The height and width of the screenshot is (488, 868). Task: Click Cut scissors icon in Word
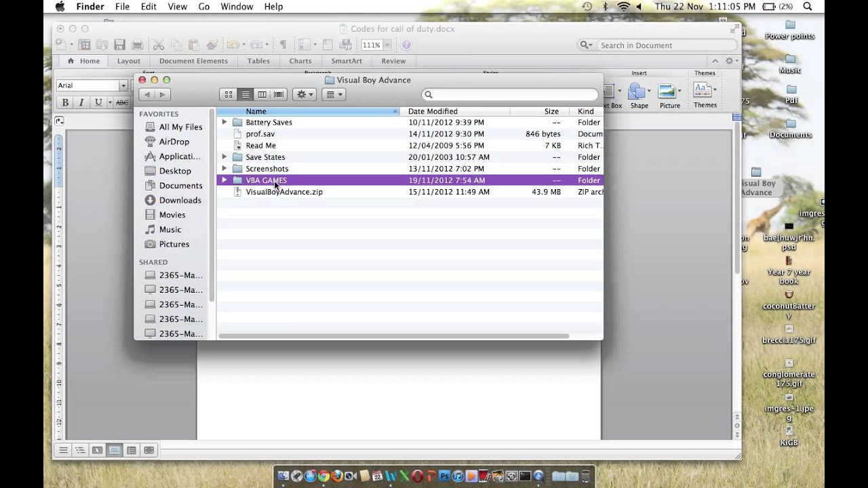coord(159,45)
